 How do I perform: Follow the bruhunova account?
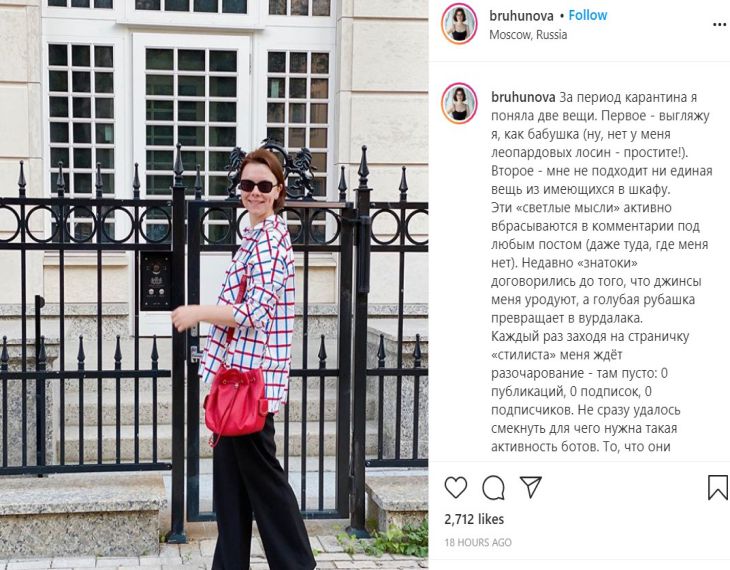coord(588,15)
